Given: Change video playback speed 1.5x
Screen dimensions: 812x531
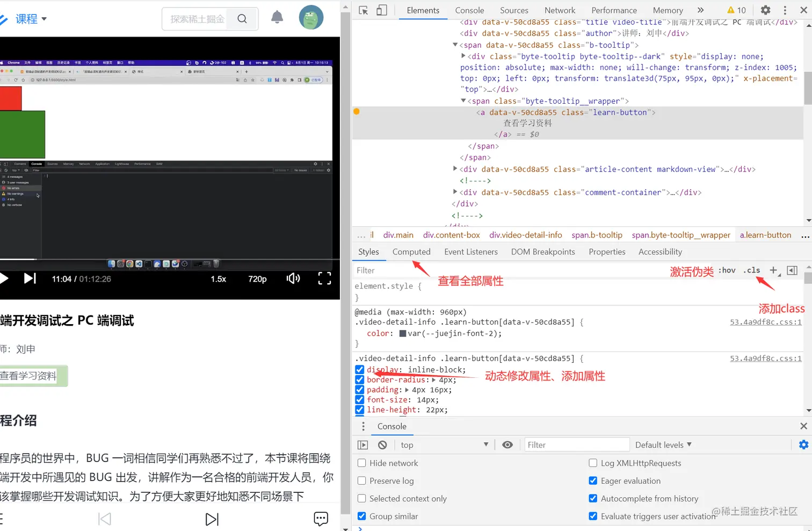Looking at the screenshot, I should point(219,279).
